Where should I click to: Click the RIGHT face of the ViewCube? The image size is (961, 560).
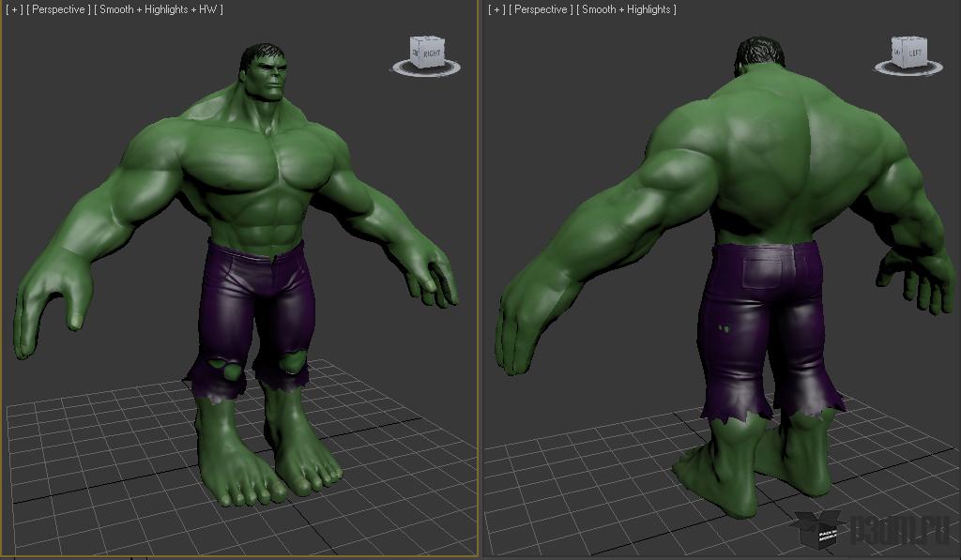click(431, 55)
